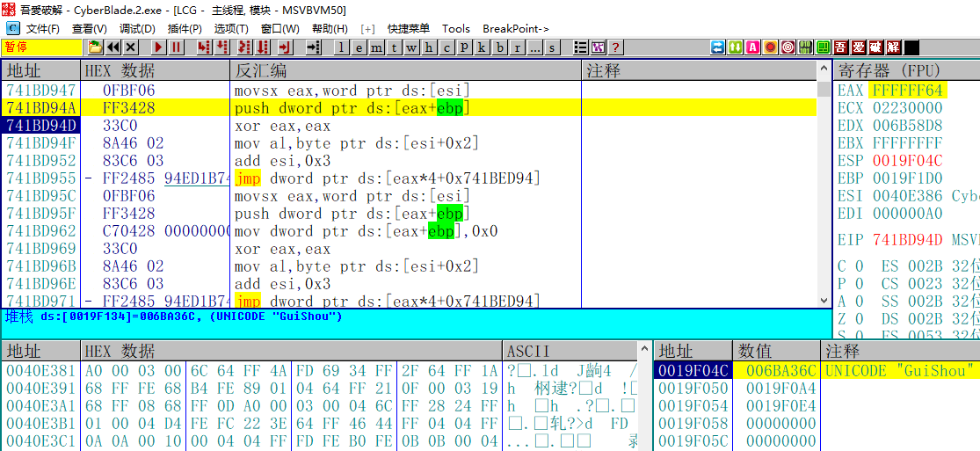Open the 文件(F) menu
Screen dimensions: 980x451
pyautogui.click(x=42, y=29)
